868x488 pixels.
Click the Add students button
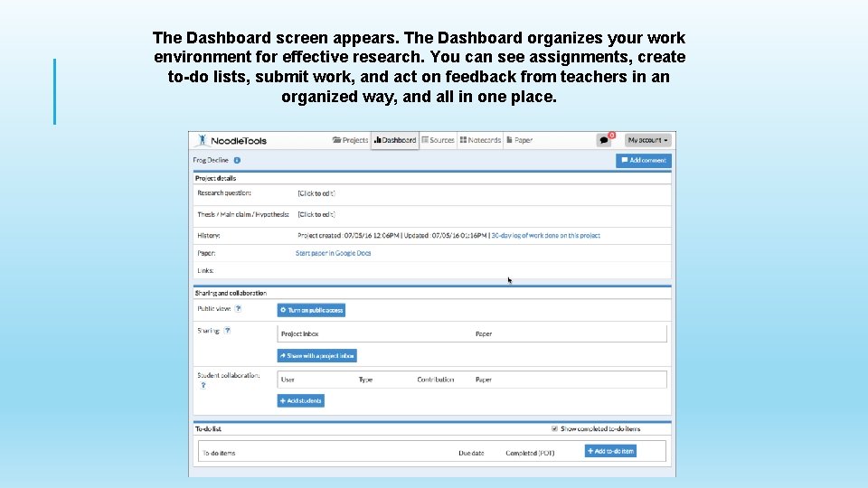[x=300, y=400]
